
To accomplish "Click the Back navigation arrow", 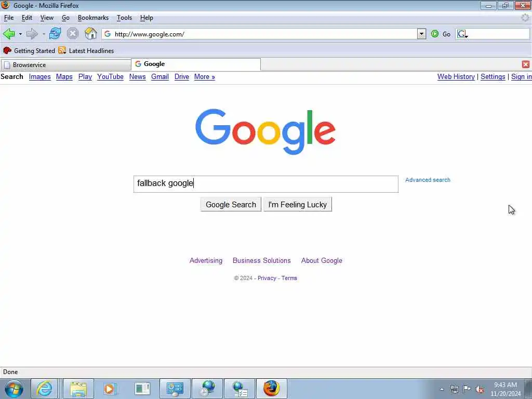I will pyautogui.click(x=9, y=34).
